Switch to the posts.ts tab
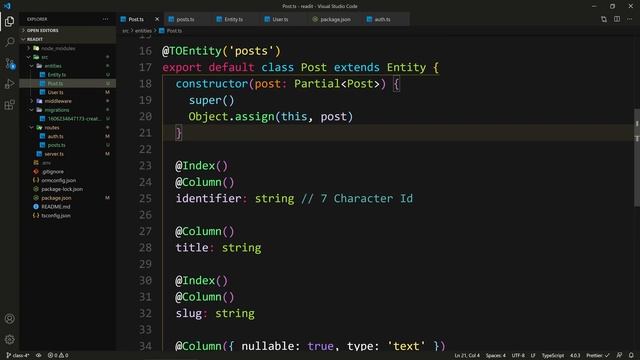The image size is (640, 360). click(x=185, y=19)
